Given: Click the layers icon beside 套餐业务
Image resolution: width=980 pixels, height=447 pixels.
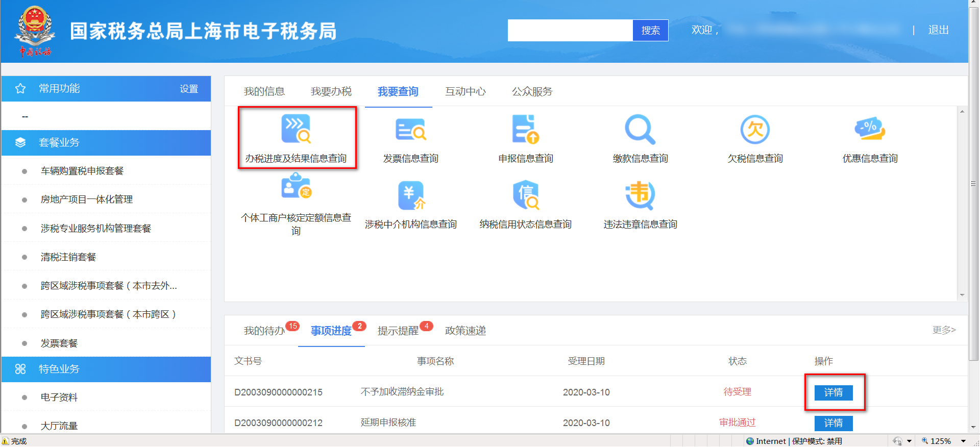Looking at the screenshot, I should point(20,142).
